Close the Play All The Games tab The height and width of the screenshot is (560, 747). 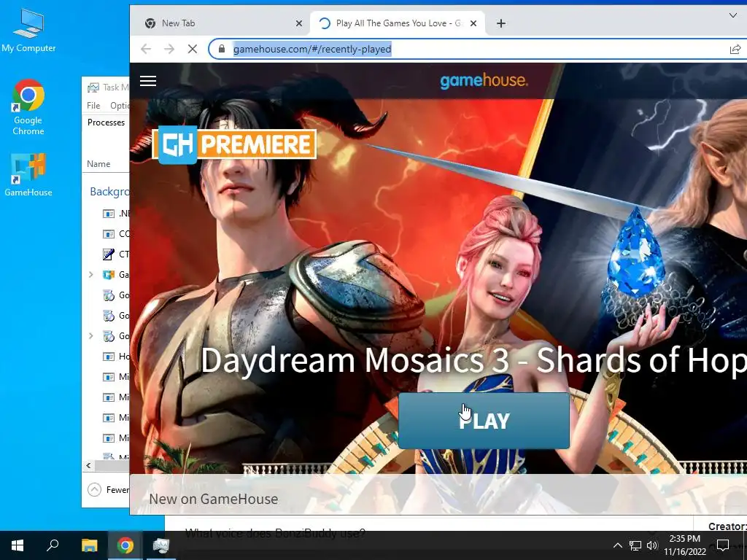tap(473, 23)
